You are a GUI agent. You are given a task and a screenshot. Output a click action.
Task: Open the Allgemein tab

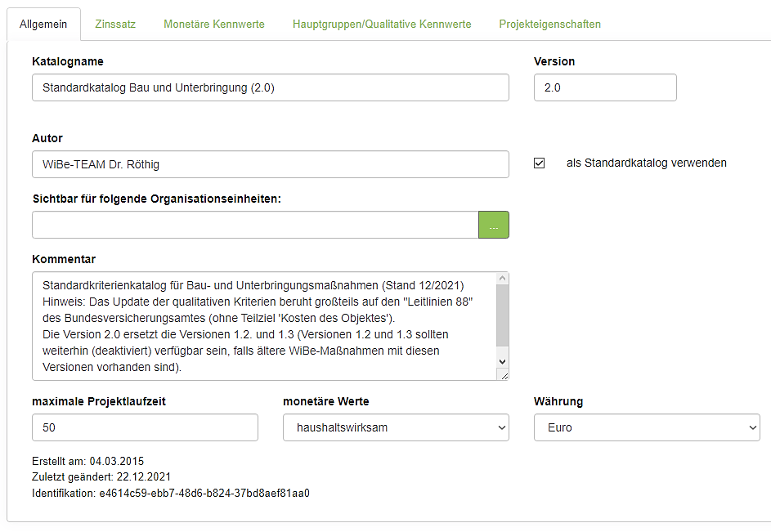tap(43, 24)
